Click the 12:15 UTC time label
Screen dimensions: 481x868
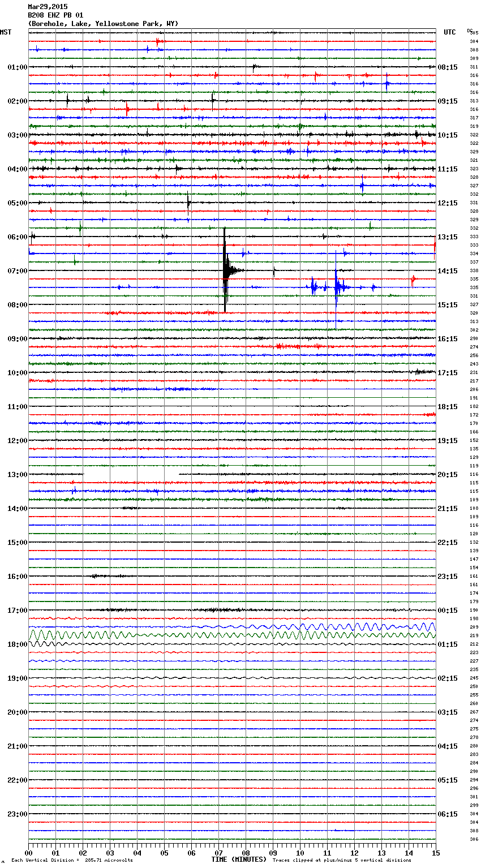click(x=448, y=203)
